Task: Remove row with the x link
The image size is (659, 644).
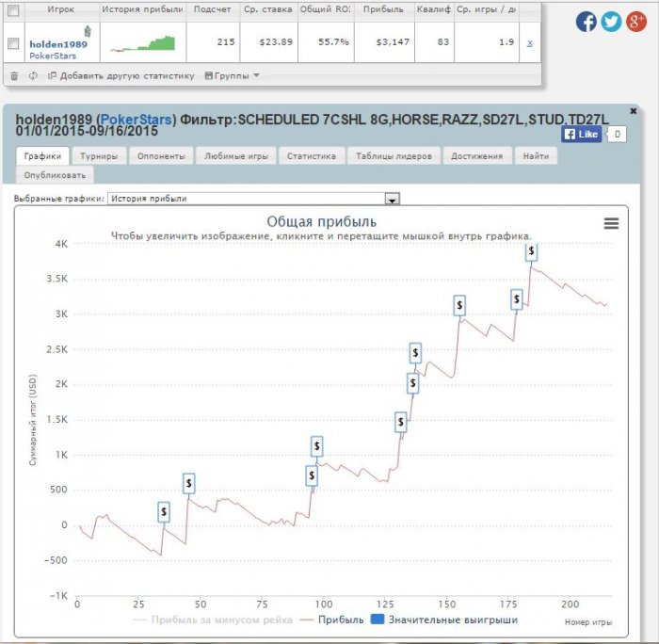Action: pos(529,42)
